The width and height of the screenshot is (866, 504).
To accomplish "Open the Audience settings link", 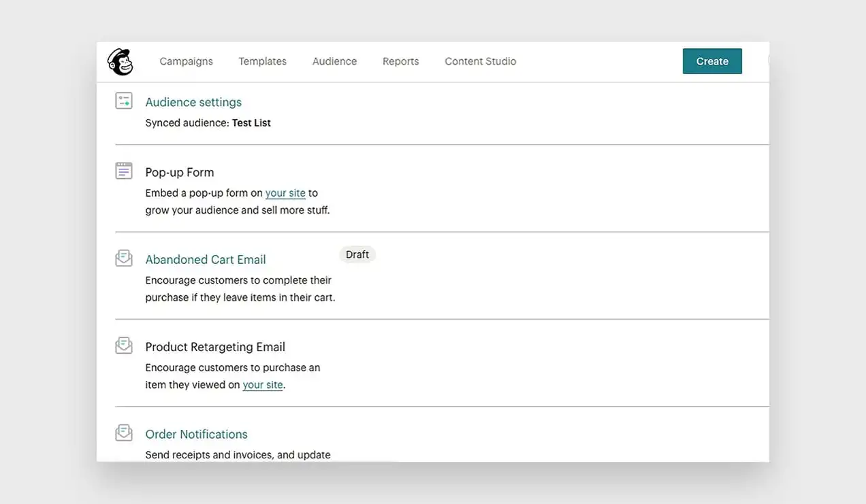I will click(193, 102).
